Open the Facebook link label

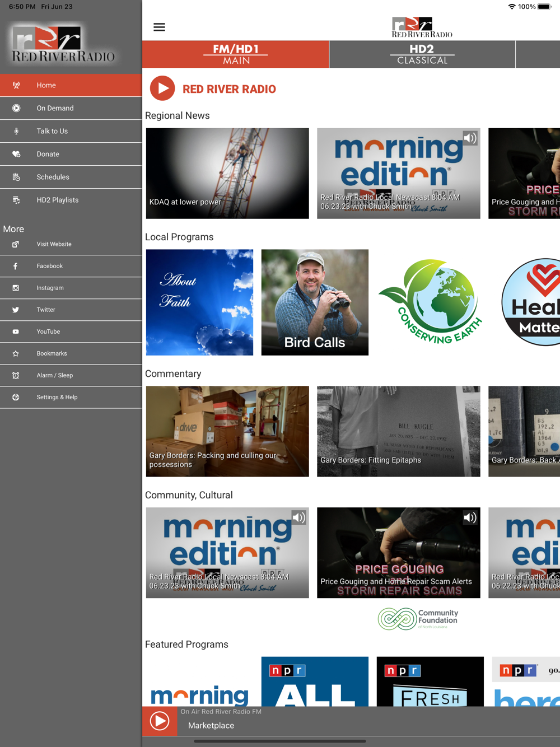click(49, 266)
